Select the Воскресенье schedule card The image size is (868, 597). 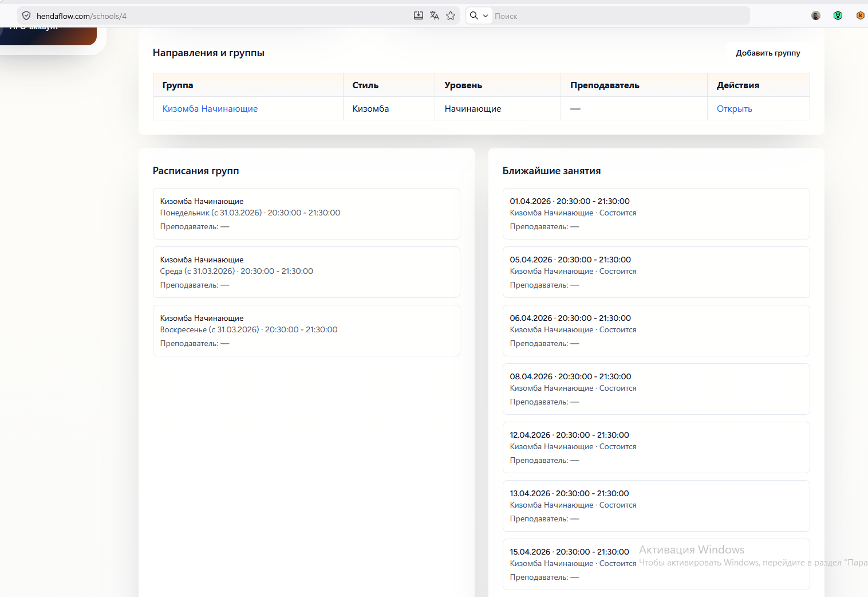point(306,331)
